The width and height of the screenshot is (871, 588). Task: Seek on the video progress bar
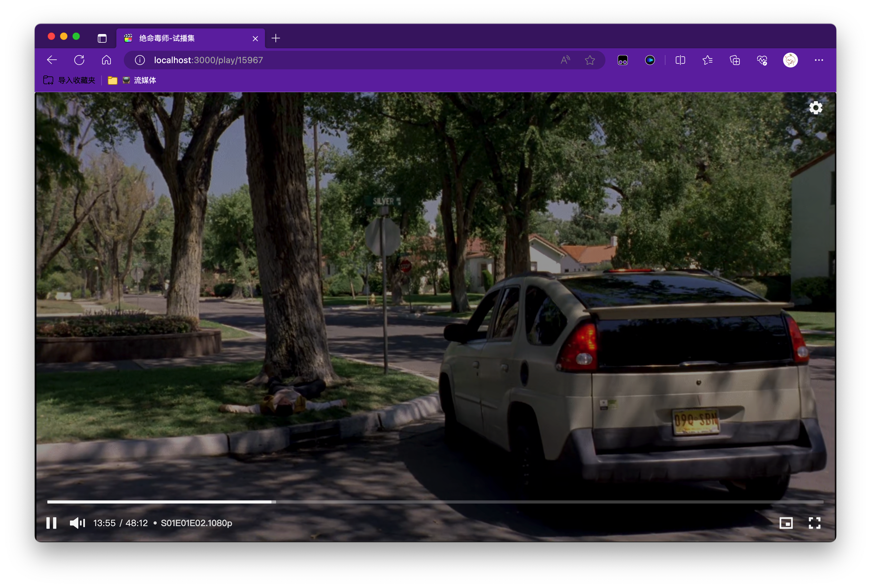click(x=435, y=502)
